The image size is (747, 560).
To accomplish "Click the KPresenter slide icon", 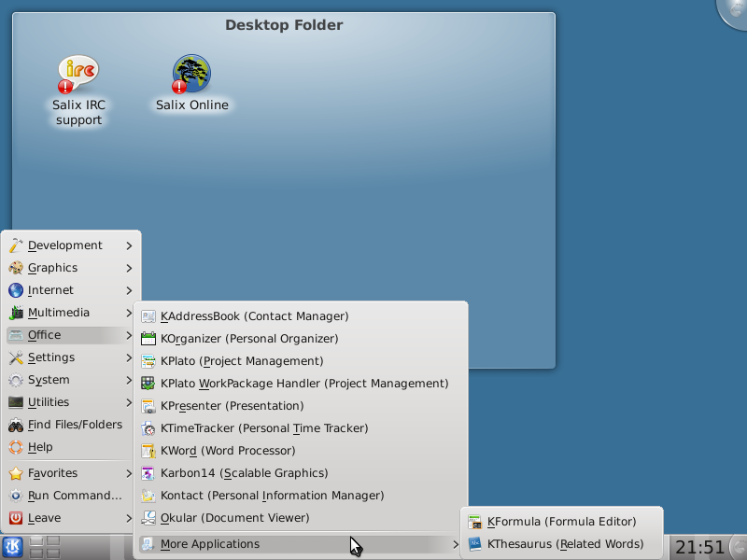I will [x=148, y=406].
